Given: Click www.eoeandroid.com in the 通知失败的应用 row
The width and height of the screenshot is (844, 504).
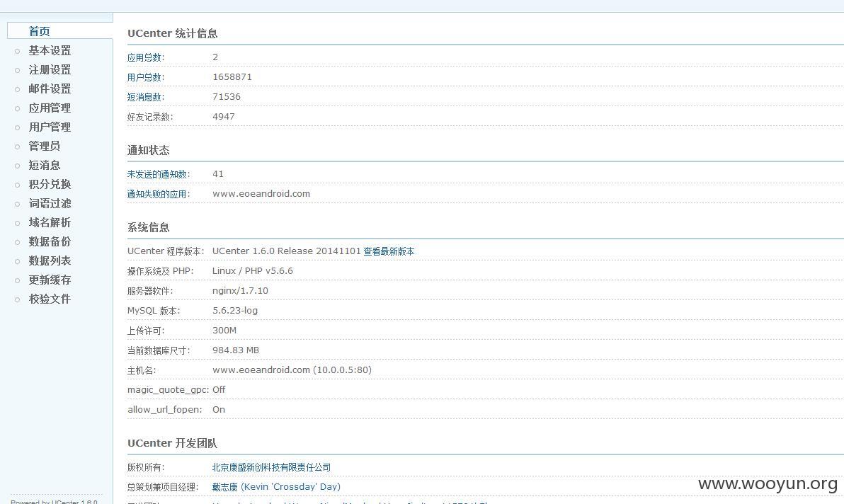Looking at the screenshot, I should pos(261,194).
